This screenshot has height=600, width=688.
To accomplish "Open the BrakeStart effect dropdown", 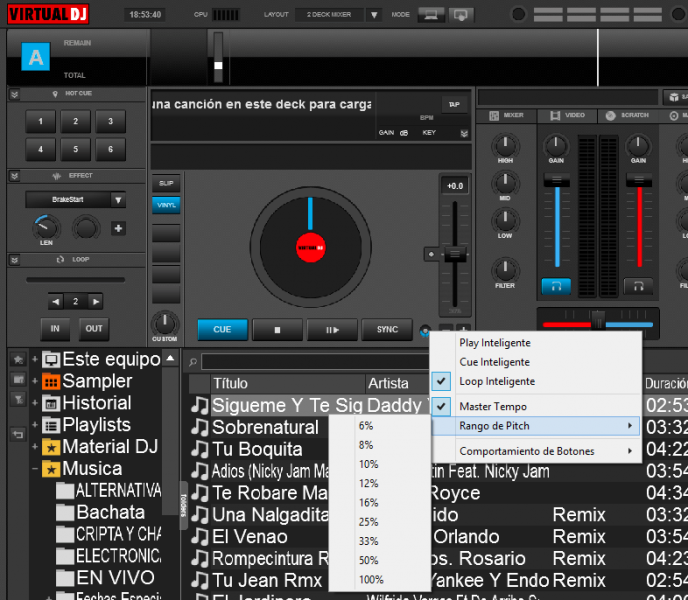I will tap(118, 200).
